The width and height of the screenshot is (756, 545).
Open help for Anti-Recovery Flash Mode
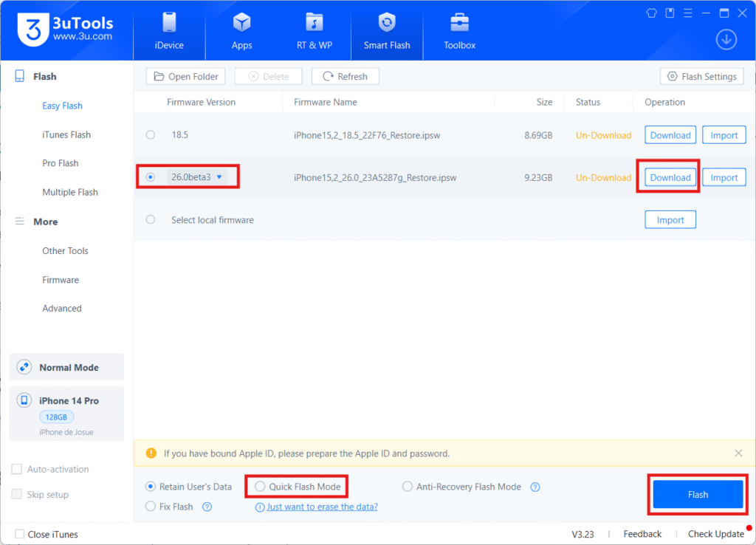tap(535, 487)
